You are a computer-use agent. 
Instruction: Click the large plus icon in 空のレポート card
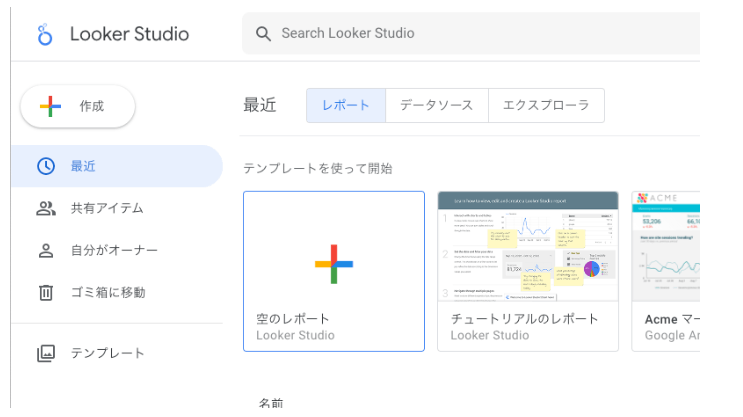point(334,264)
